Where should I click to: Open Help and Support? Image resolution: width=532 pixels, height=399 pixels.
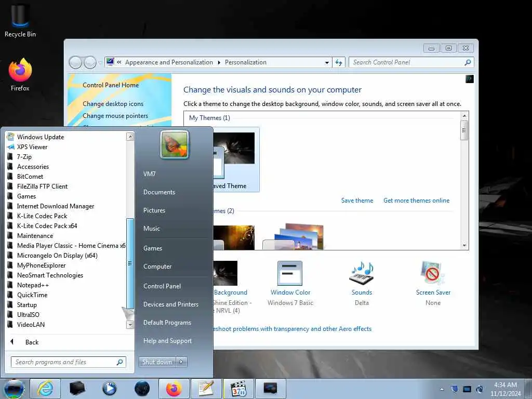168,341
